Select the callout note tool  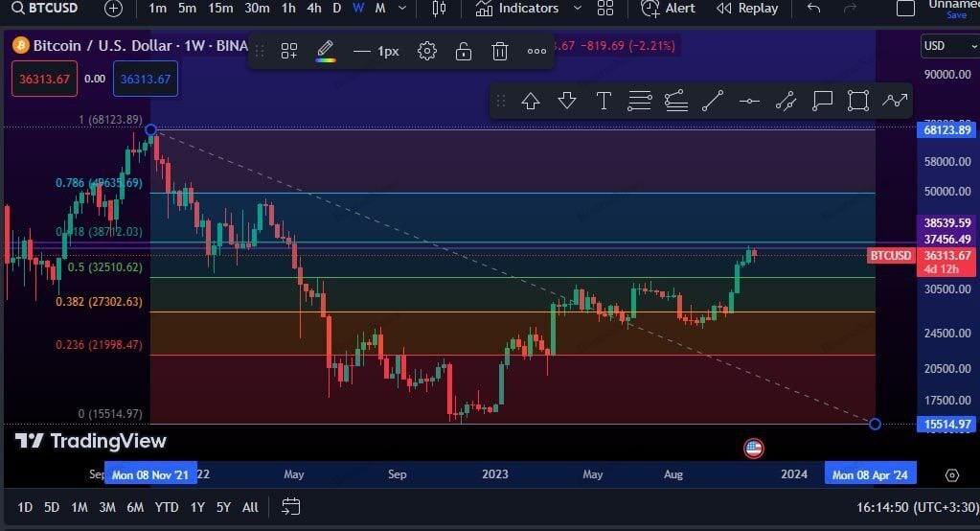pyautogui.click(x=822, y=101)
